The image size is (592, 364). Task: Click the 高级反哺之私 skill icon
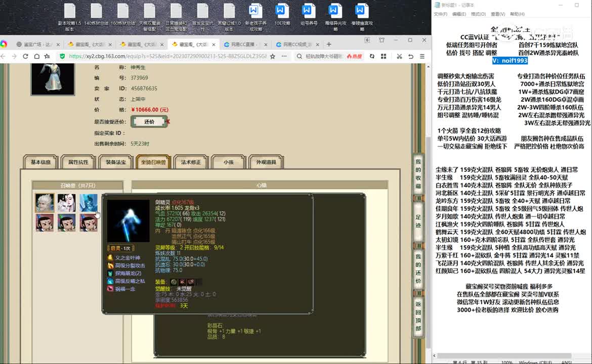click(110, 281)
